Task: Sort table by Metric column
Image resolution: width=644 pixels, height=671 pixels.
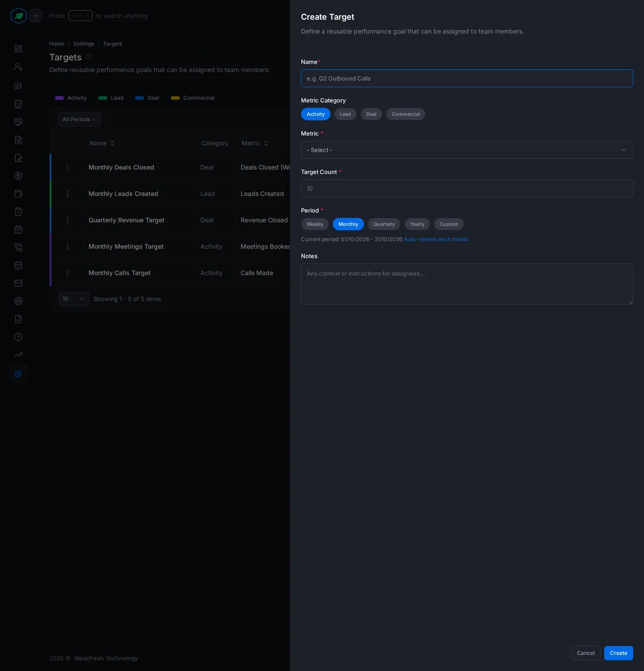Action: [255, 143]
